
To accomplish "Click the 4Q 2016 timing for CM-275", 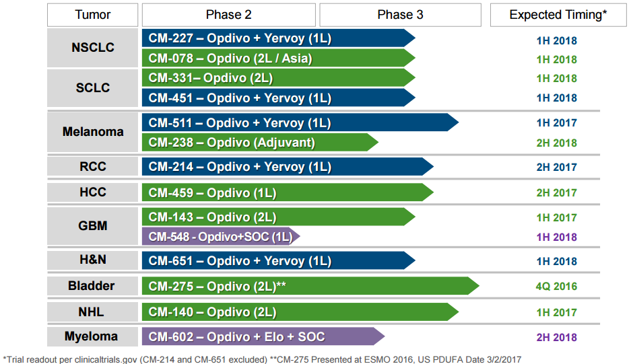I will click(556, 287).
